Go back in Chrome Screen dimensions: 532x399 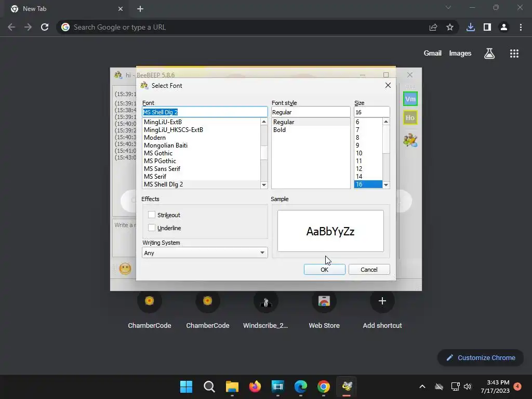(11, 27)
